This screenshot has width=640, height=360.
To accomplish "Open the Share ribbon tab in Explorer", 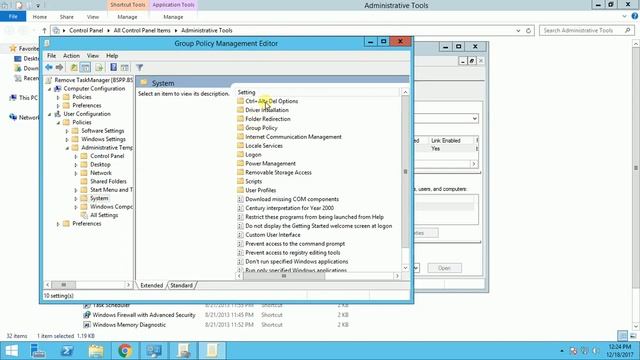I will pos(67,17).
